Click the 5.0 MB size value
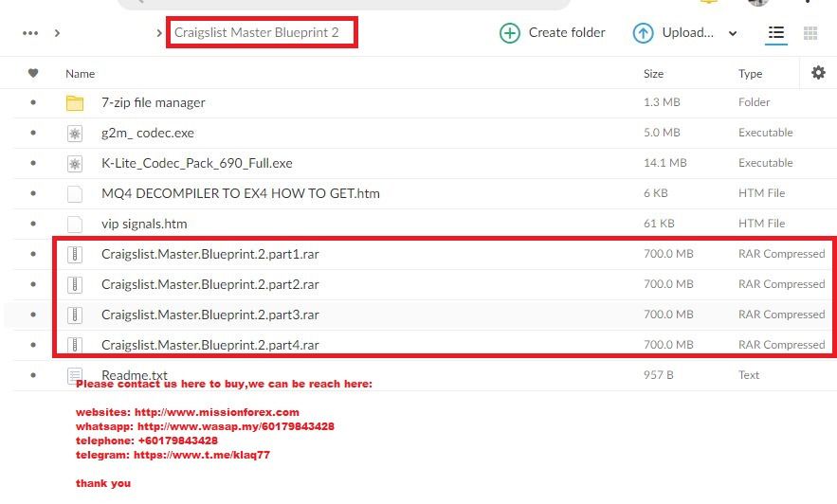The image size is (837, 504). [662, 133]
